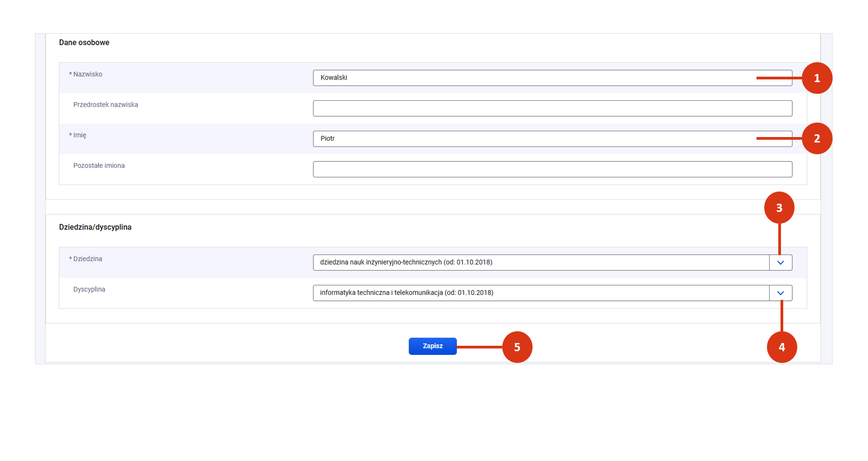This screenshot has width=868, height=461.
Task: Select red annotation marker number 5
Action: tap(517, 347)
